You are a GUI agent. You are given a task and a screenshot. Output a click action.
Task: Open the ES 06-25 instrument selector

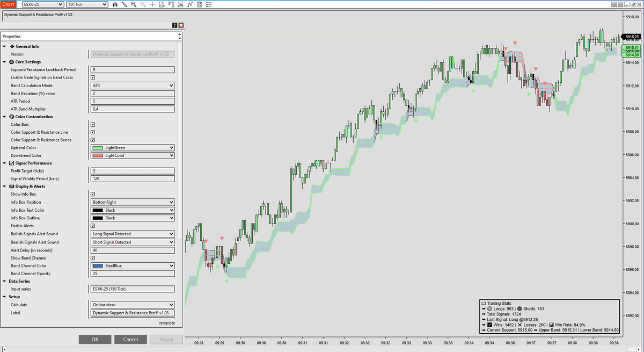(42, 4)
